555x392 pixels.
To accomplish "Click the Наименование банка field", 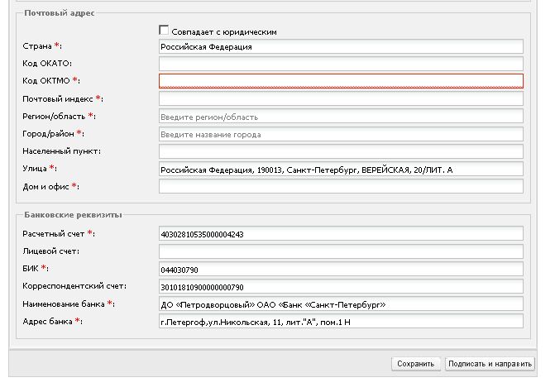I will coord(341,304).
